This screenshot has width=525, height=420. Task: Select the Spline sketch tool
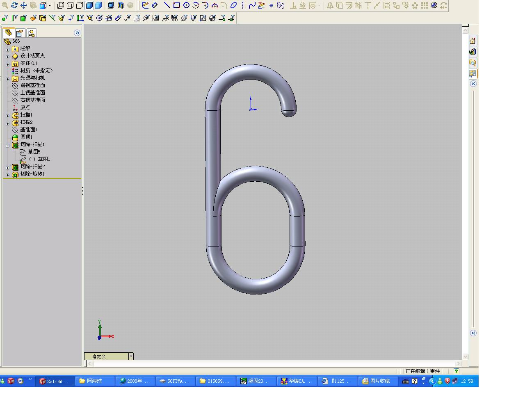pos(252,5)
